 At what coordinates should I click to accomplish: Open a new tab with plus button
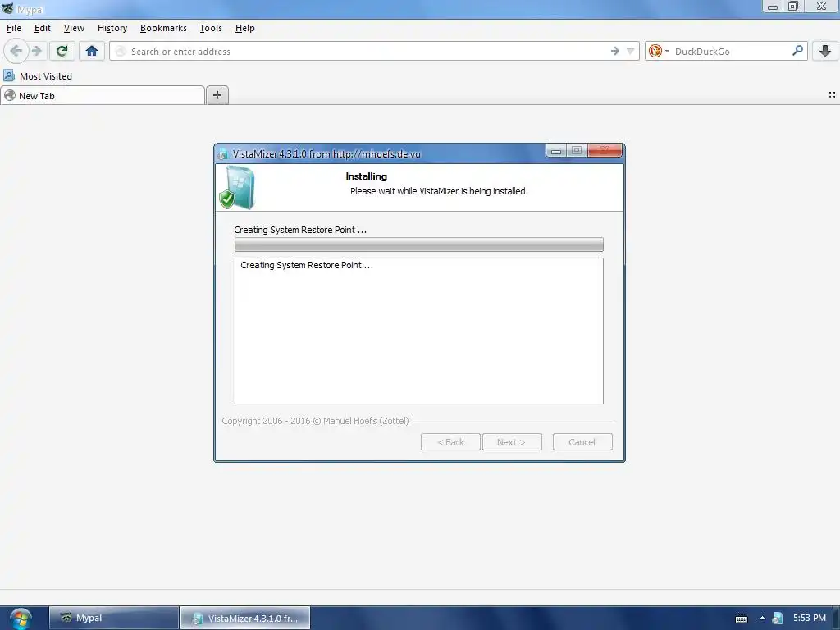click(x=217, y=95)
